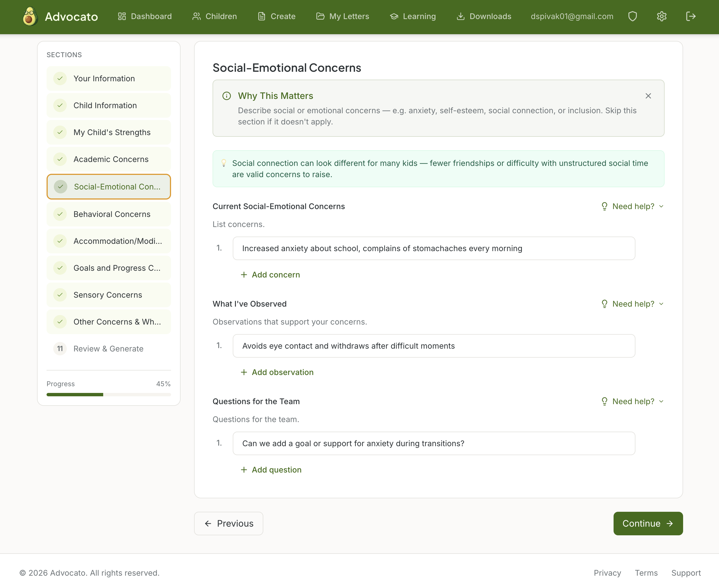The image size is (719, 588).
Task: Click the plus icon next to Add question
Action: 244,470
